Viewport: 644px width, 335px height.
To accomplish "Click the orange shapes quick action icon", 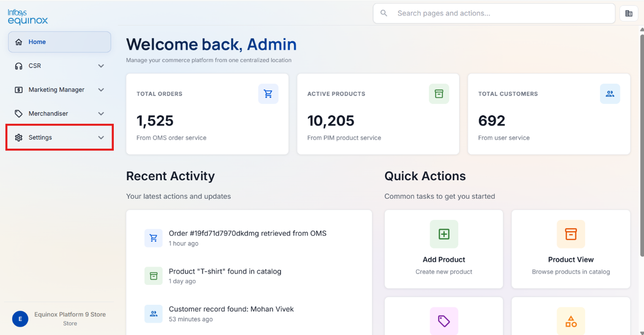I will pos(571,321).
